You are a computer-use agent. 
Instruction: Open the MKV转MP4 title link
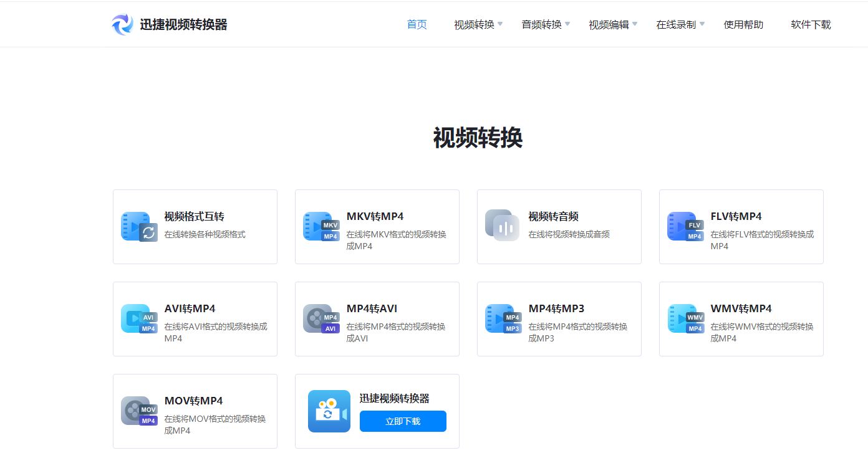[375, 216]
